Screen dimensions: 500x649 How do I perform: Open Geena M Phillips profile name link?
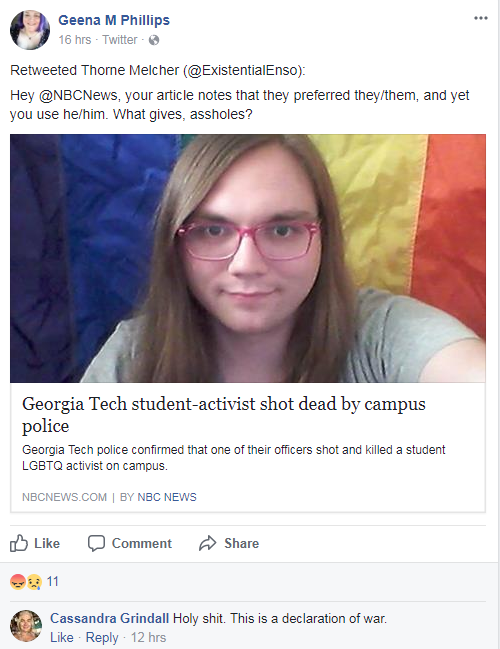(114, 20)
